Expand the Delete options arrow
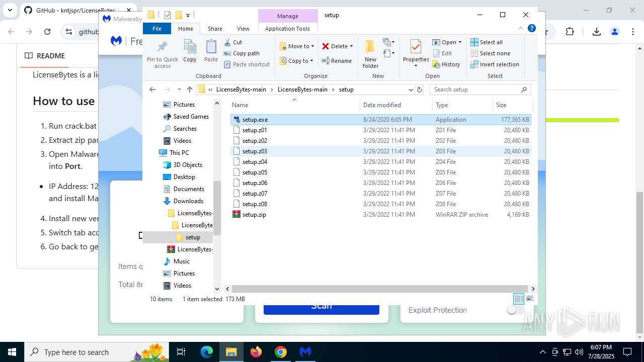 [x=351, y=46]
